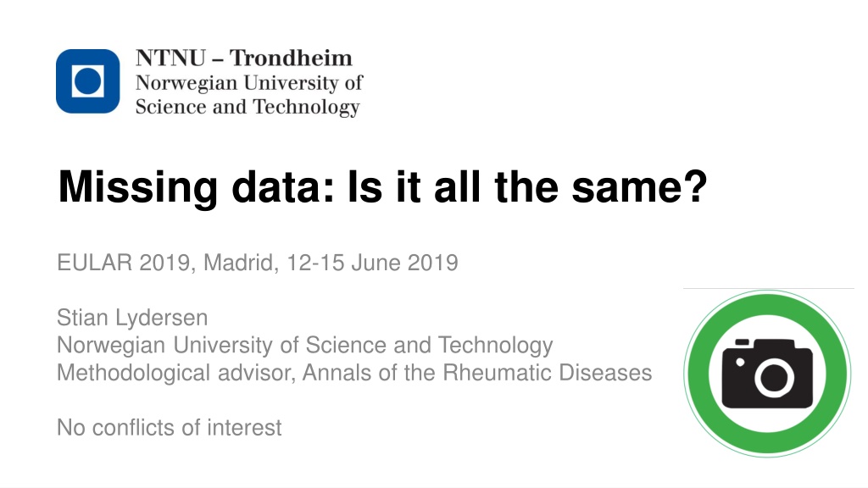This screenshot has width=868, height=488.
Task: Click the green ring around the camera
Action: (767, 374)
